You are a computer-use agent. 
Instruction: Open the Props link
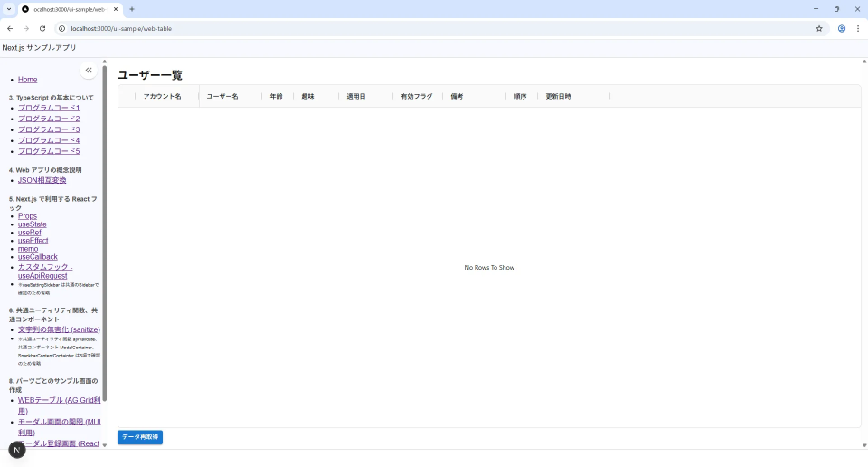[x=28, y=216]
